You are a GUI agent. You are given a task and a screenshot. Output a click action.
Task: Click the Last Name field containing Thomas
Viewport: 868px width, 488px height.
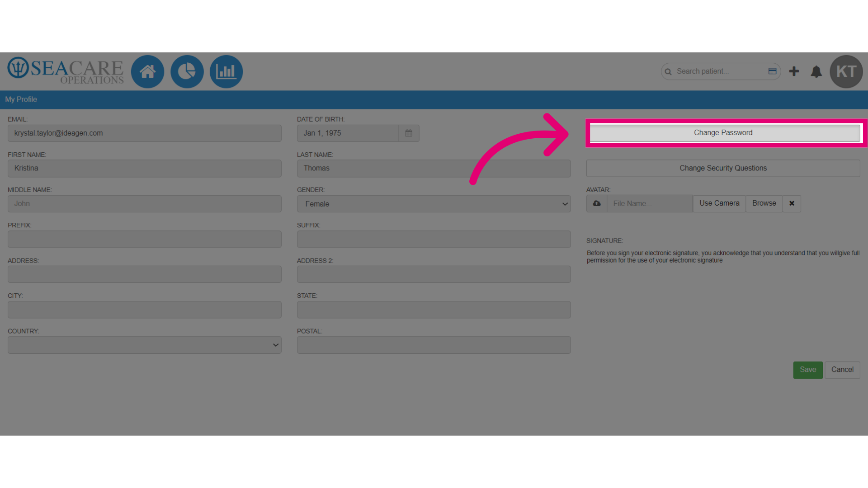tap(434, 169)
